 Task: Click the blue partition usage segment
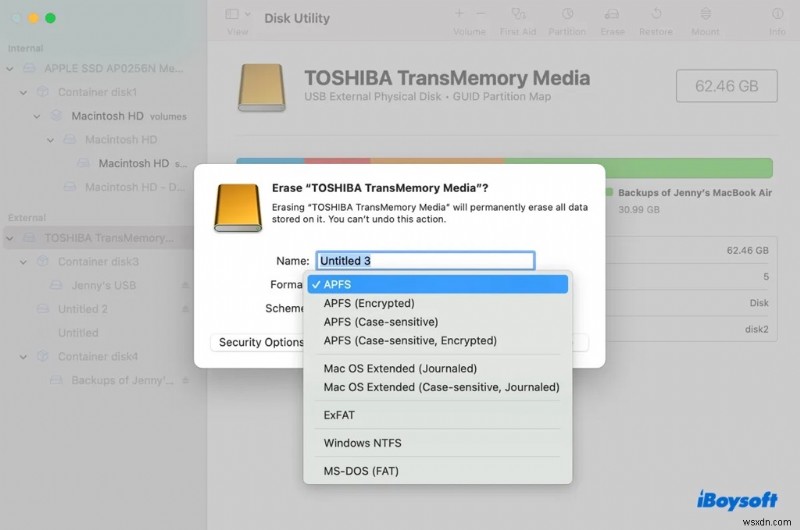pos(270,160)
